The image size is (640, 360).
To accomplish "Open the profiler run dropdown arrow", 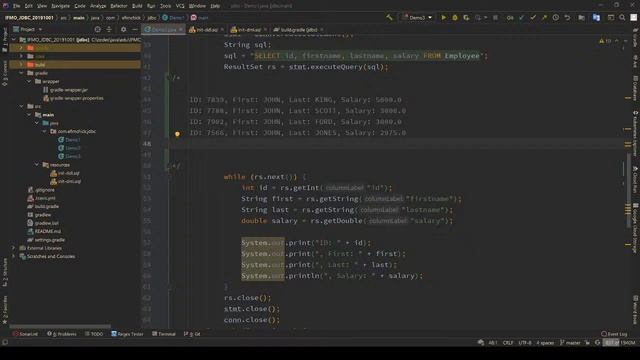I will tap(485, 18).
